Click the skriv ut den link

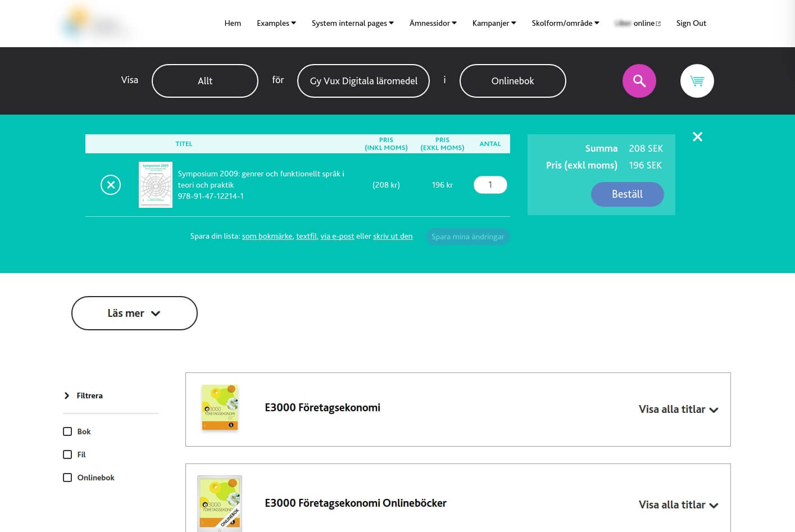pos(393,237)
